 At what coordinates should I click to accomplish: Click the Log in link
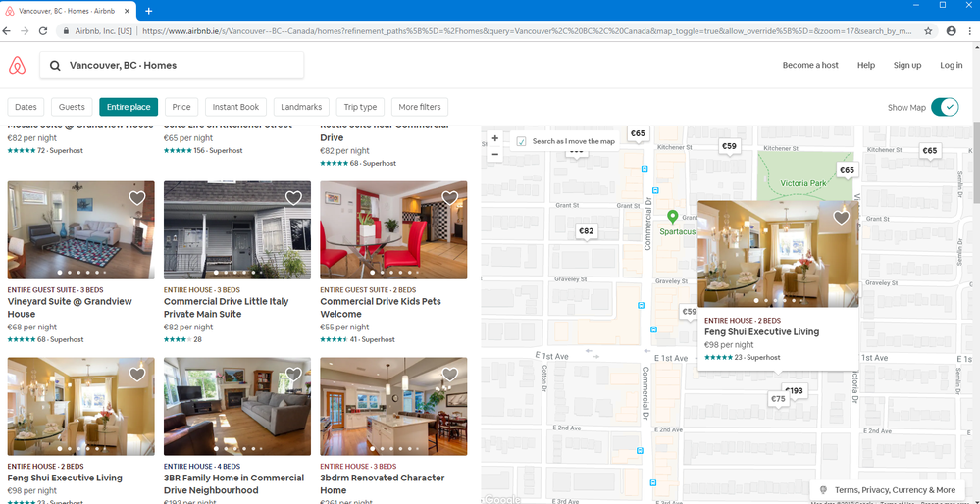[x=951, y=66]
